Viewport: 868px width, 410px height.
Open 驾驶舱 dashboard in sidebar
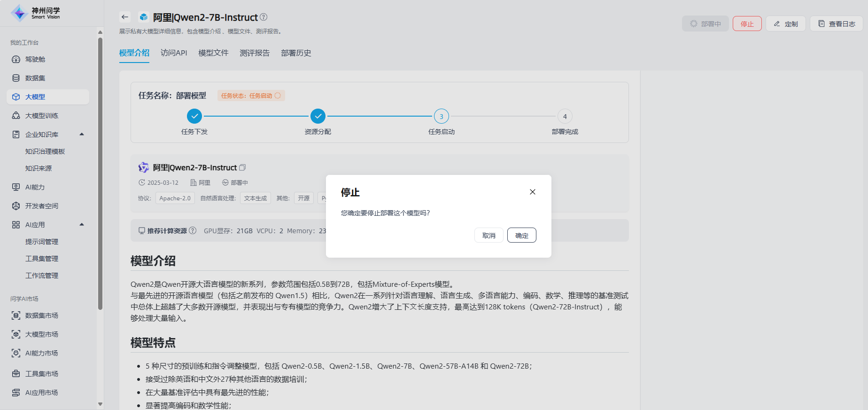(x=35, y=59)
